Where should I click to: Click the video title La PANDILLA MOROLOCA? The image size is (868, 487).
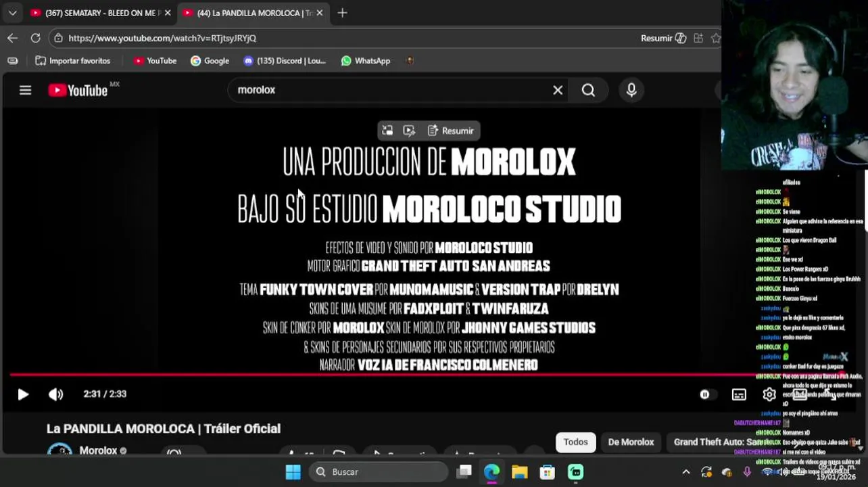click(x=164, y=429)
